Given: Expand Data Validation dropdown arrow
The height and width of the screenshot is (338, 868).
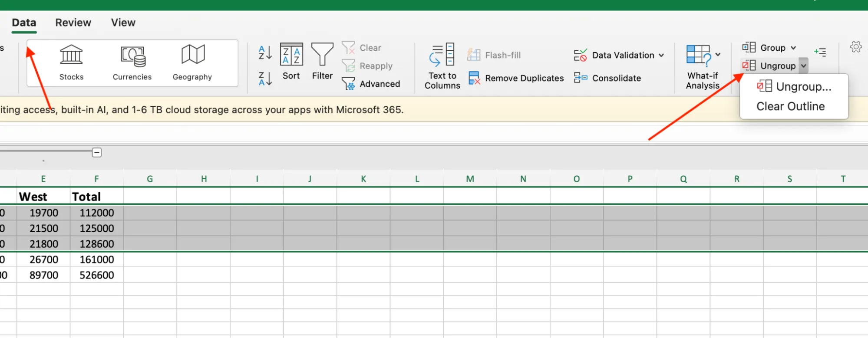Looking at the screenshot, I should click(x=661, y=55).
